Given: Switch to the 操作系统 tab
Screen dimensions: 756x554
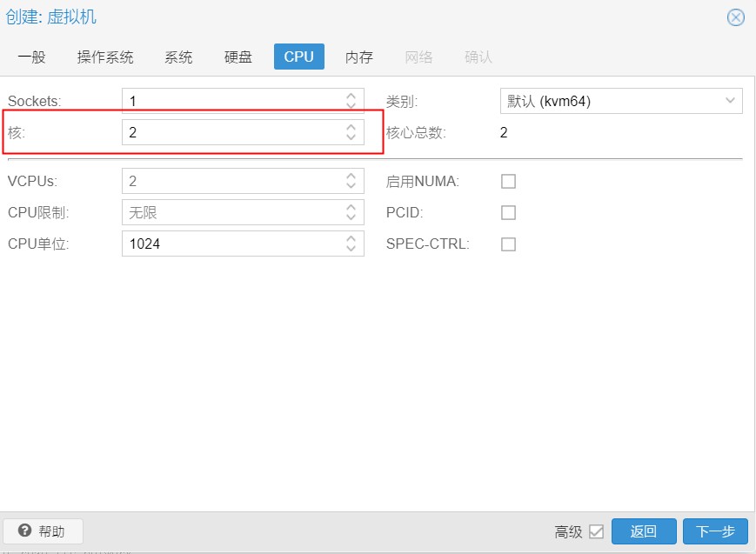Looking at the screenshot, I should 105,57.
